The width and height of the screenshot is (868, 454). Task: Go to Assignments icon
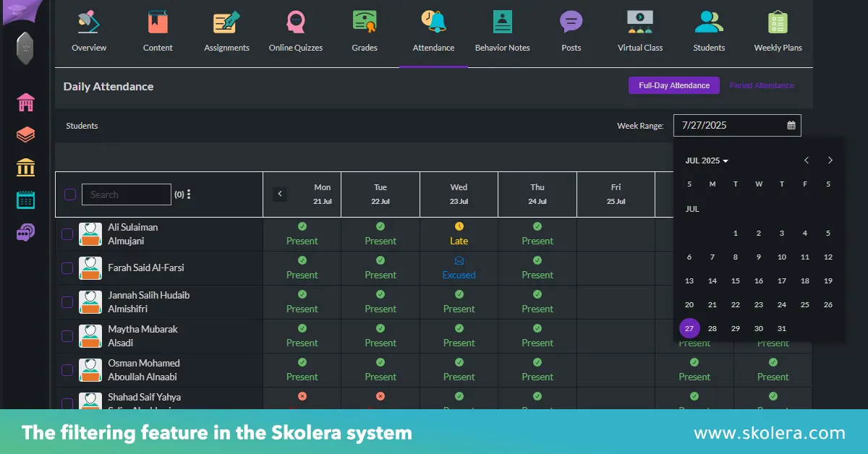(x=226, y=23)
